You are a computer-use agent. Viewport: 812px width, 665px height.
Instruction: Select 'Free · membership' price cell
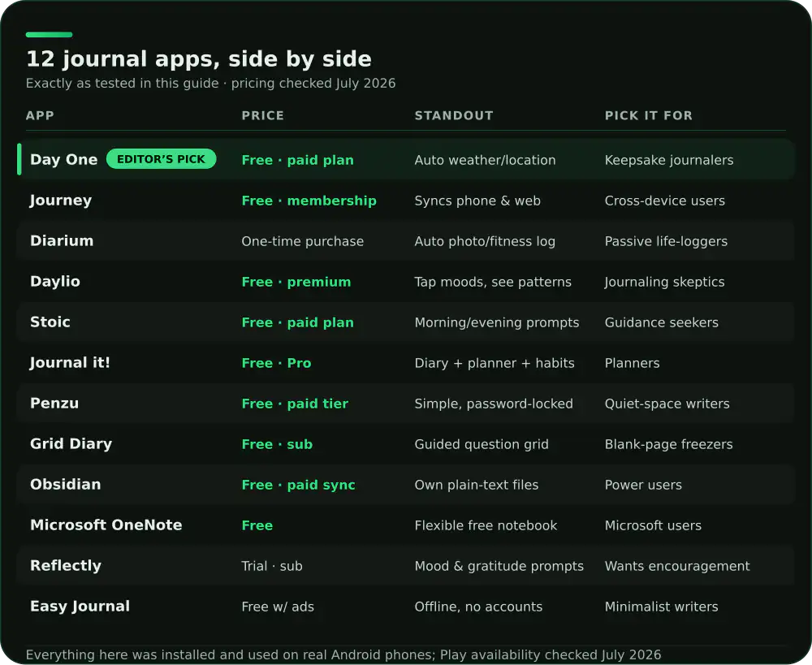coord(309,201)
